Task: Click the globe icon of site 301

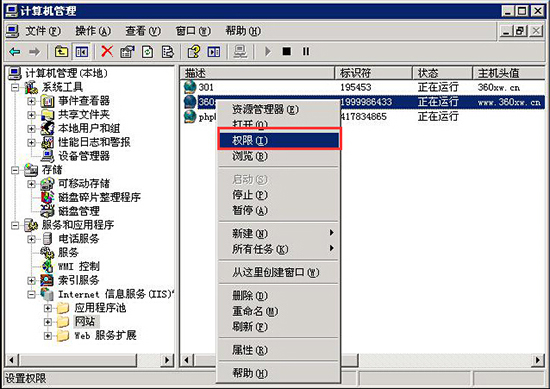Action: coord(190,87)
